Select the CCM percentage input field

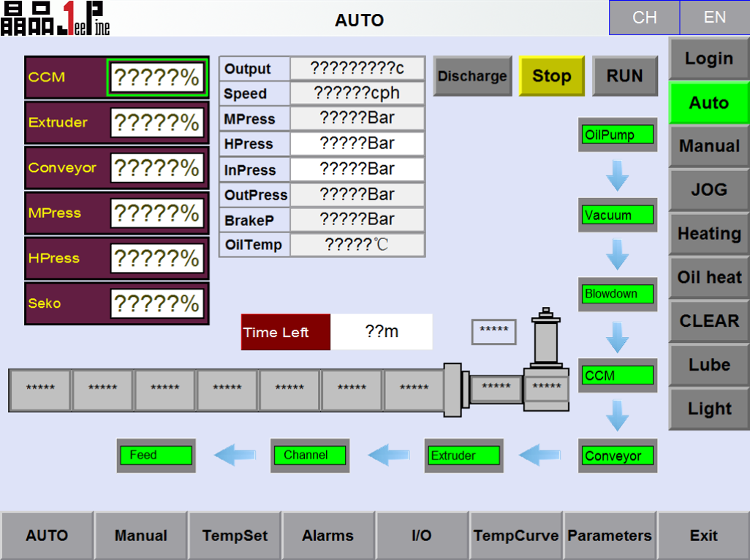pyautogui.click(x=156, y=77)
